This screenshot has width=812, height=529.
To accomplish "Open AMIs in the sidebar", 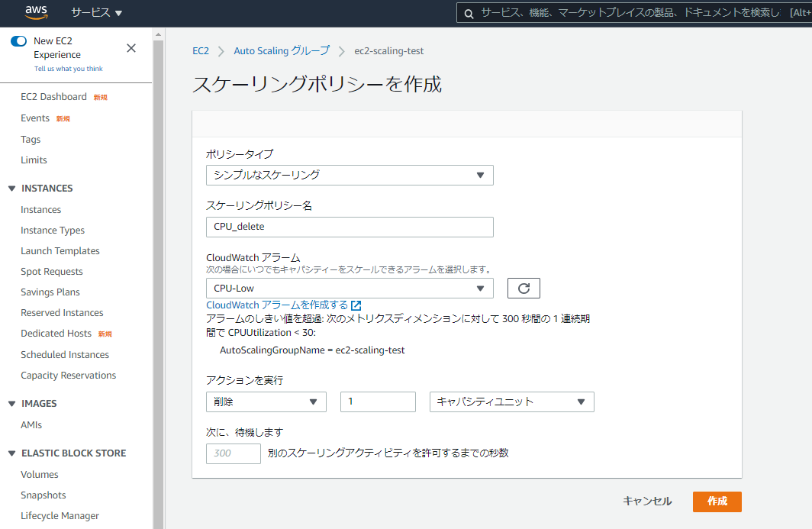I will click(x=31, y=425).
